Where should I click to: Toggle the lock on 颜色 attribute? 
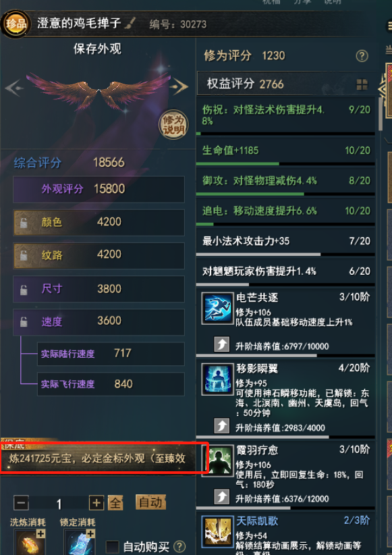point(24,223)
